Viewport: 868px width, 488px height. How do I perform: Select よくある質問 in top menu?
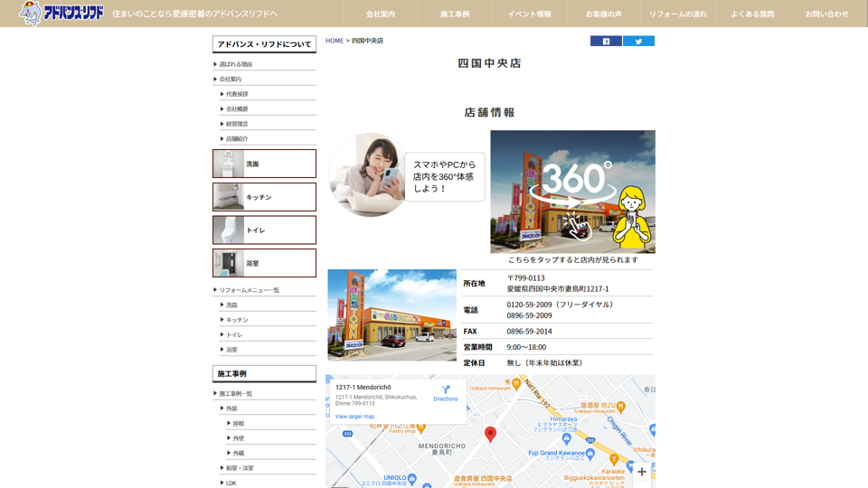pos(752,14)
